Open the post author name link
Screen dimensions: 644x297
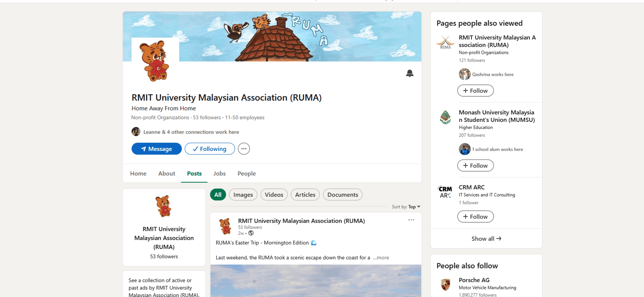301,221
